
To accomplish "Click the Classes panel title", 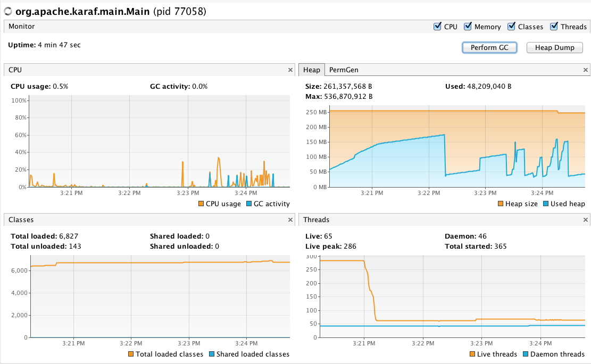I will point(21,220).
